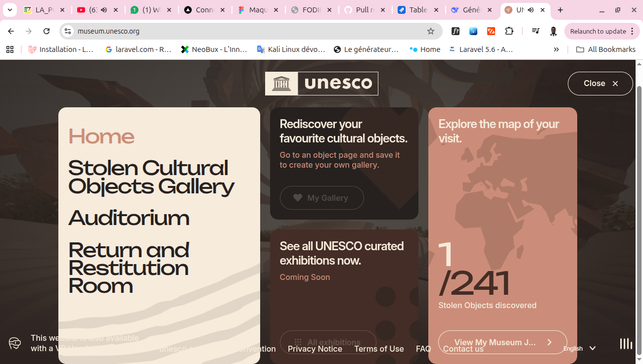This screenshot has height=364, width=643.
Task: Close the YouTube tab
Action: click(x=116, y=10)
